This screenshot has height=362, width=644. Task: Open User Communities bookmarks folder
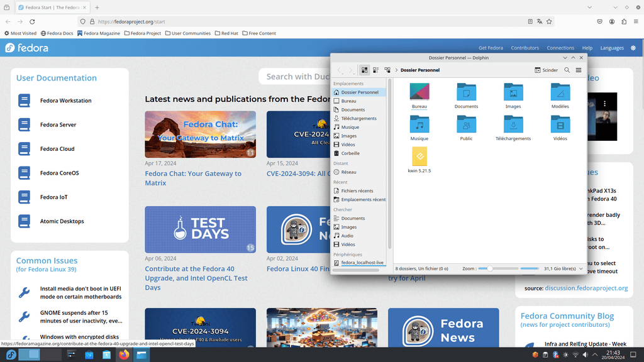(187, 33)
